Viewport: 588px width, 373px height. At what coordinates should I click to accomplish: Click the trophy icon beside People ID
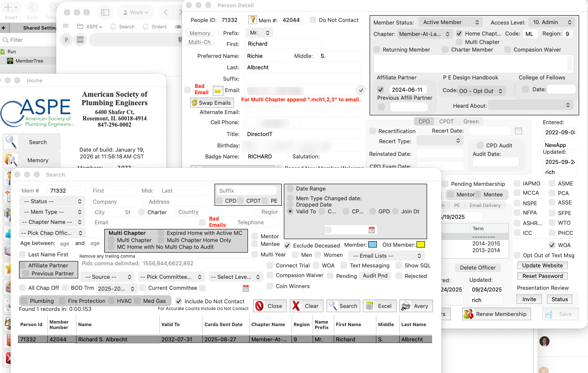tap(253, 20)
